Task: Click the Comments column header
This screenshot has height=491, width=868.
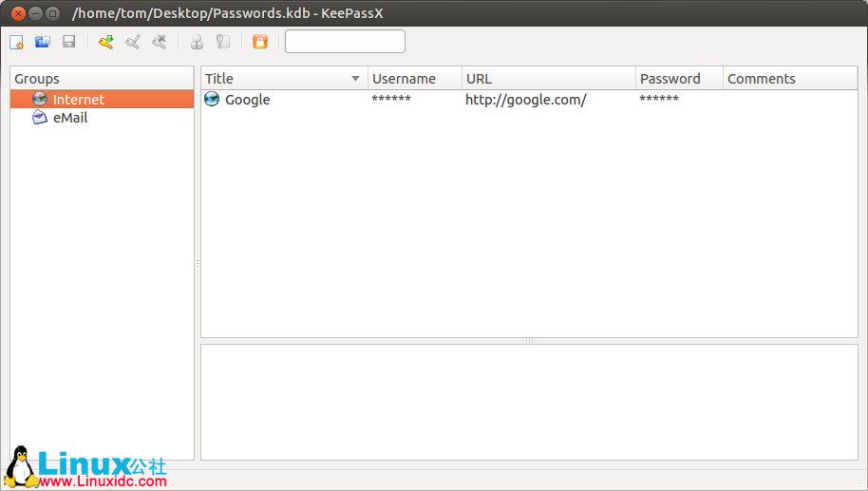Action: coord(790,79)
